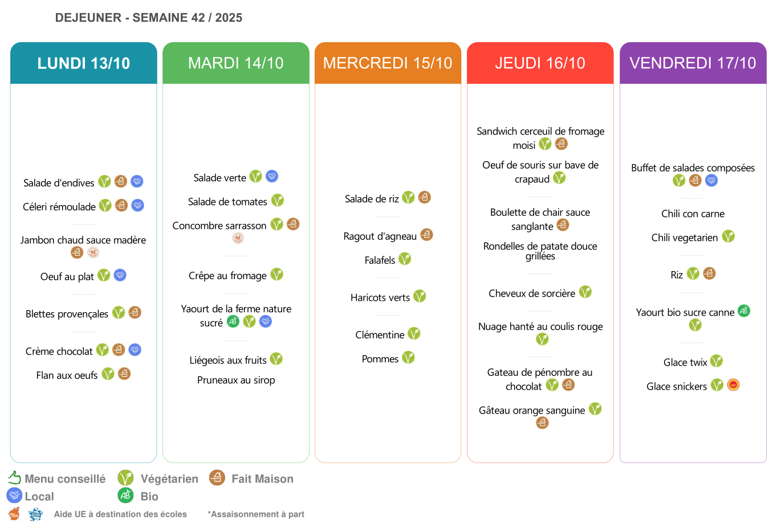Screen dimensions: 773x532
Task: Click the Fait Maison icon beside Flan aux oeufs
Action: pos(124,374)
